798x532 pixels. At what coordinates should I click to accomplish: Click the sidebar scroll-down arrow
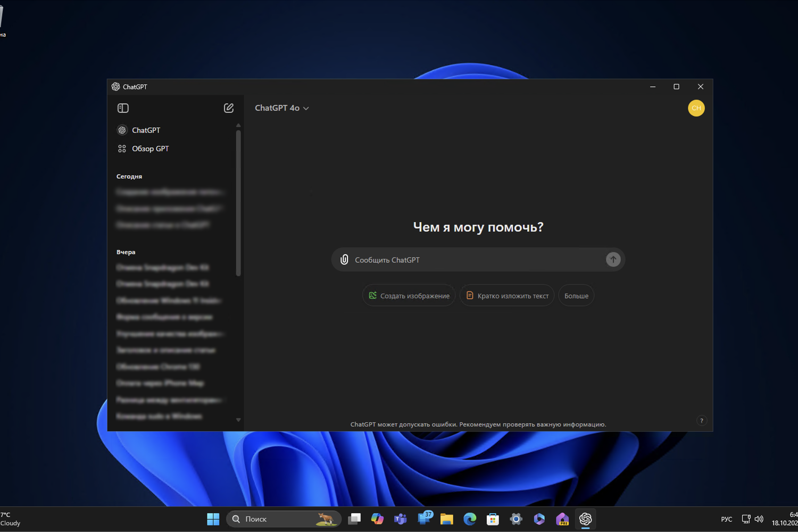click(238, 420)
